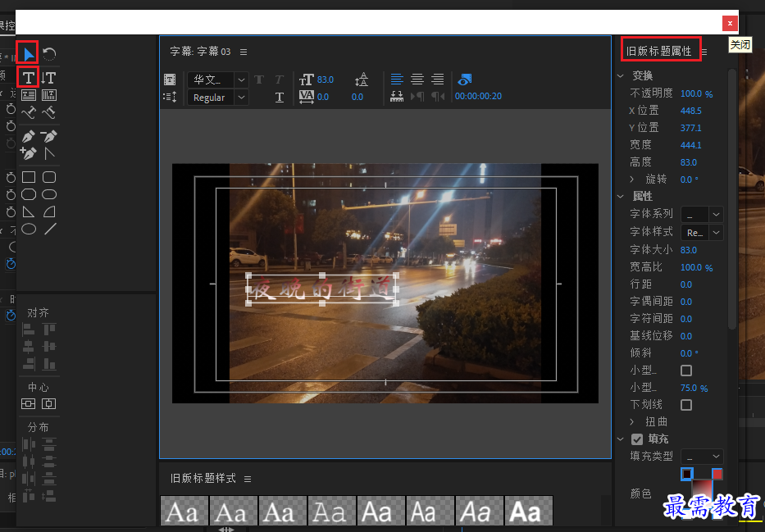
Task: Select the Vertical Type tool
Action: click(49, 77)
